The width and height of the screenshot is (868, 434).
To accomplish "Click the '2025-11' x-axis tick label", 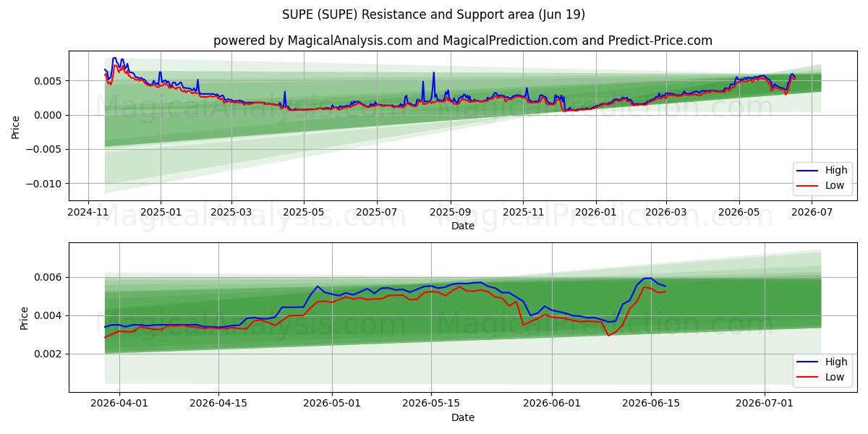I will (523, 213).
